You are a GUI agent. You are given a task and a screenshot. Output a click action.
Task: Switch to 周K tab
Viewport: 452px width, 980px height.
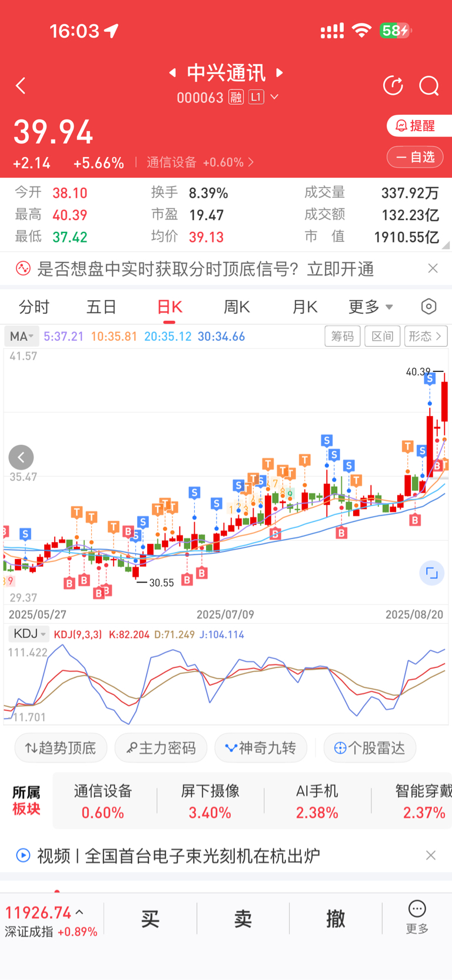click(x=237, y=307)
